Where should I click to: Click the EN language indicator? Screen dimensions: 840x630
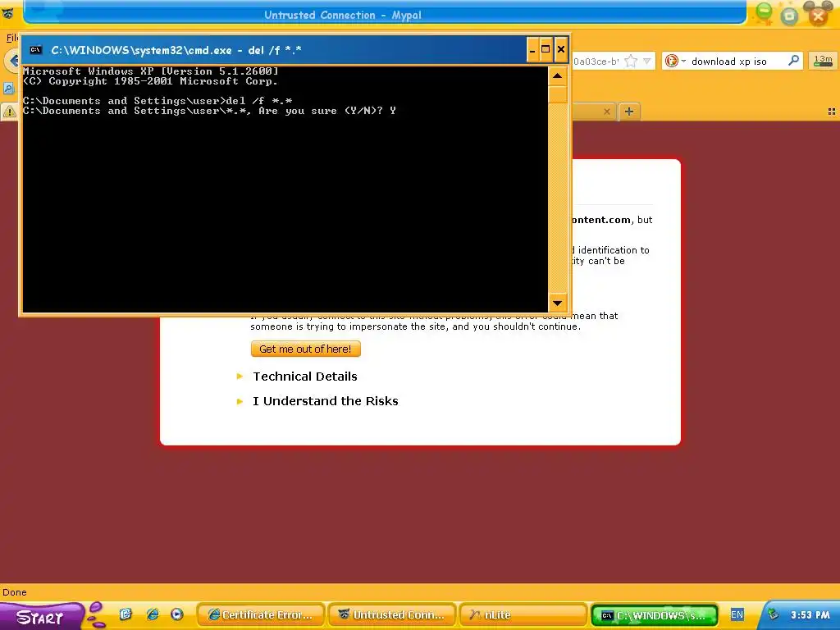pos(737,614)
